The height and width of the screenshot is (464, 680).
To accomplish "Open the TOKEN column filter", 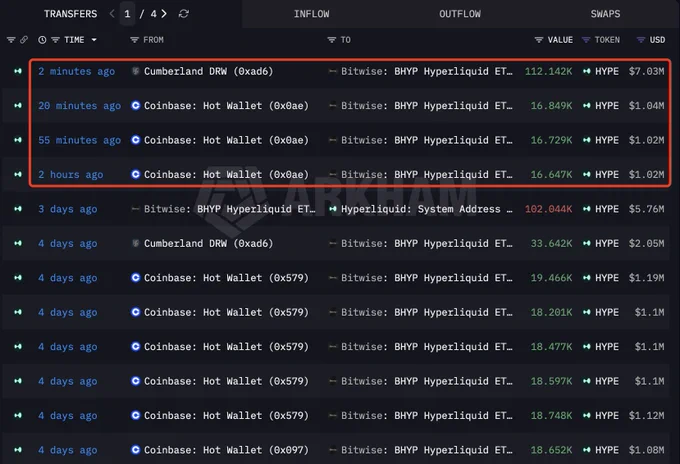I will coord(586,40).
